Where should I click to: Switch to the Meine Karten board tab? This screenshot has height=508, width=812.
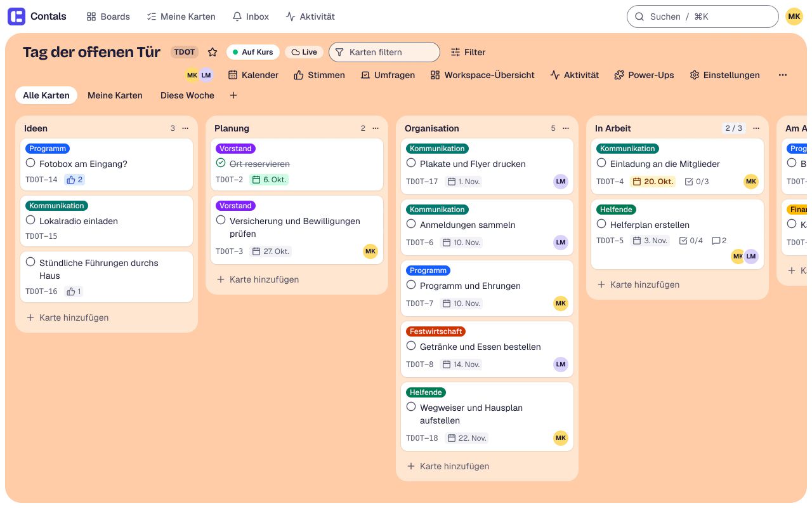coord(115,95)
